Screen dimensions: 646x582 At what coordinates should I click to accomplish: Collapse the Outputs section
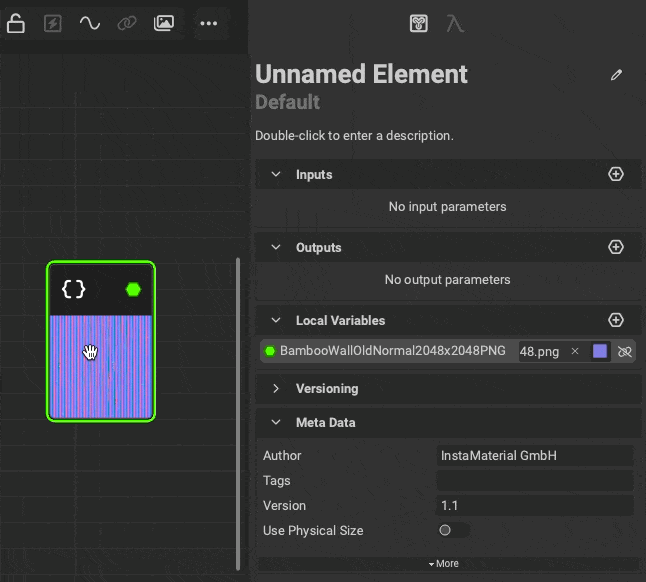click(x=276, y=247)
